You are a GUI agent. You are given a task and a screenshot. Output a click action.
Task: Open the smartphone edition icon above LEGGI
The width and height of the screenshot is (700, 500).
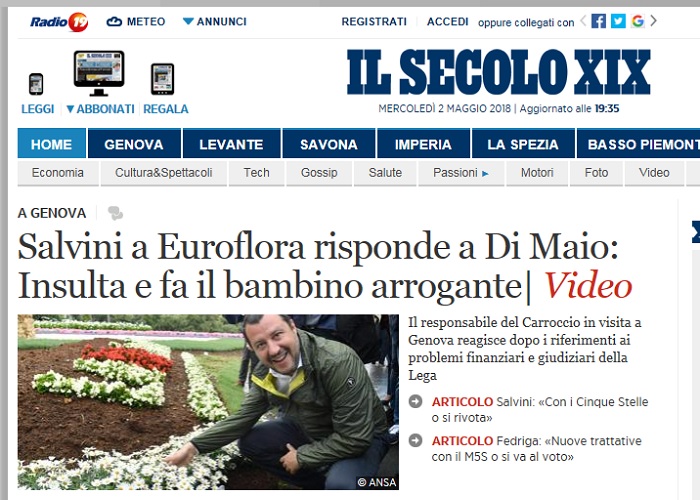(x=36, y=84)
